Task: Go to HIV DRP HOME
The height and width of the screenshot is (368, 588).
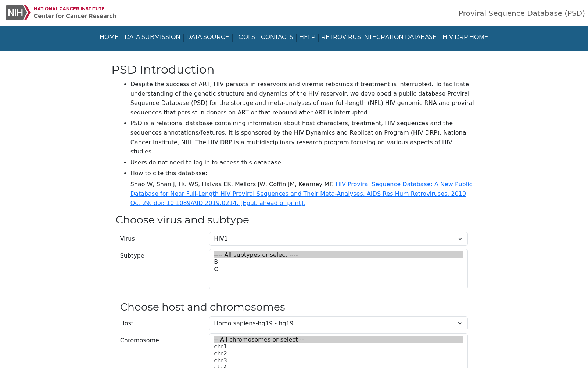Action: click(465, 37)
